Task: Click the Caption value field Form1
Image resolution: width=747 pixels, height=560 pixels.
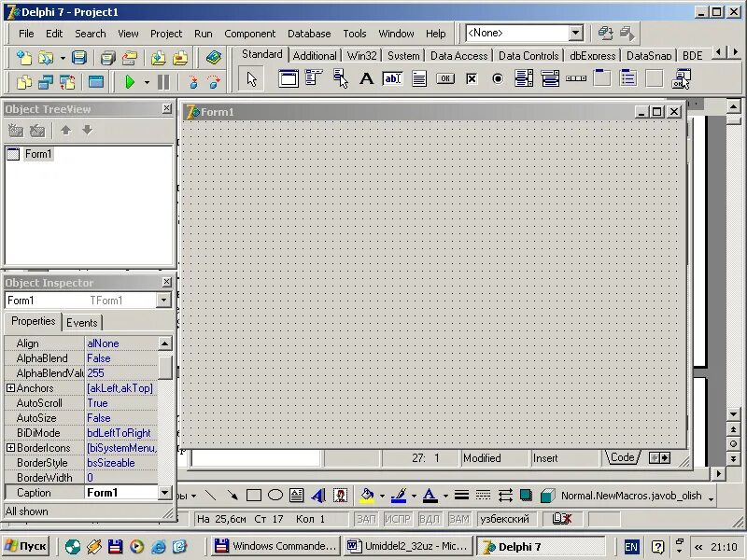Action: (x=121, y=493)
